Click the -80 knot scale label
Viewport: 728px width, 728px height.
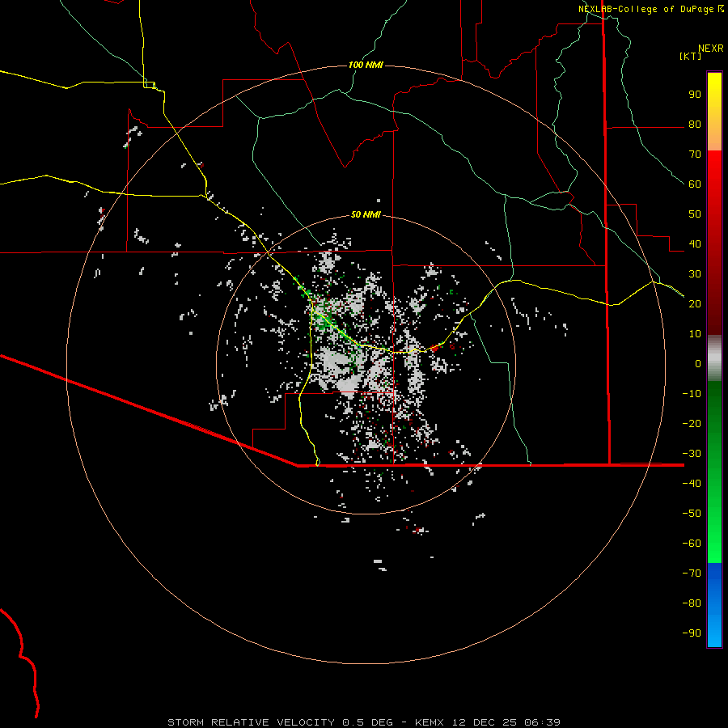click(692, 603)
